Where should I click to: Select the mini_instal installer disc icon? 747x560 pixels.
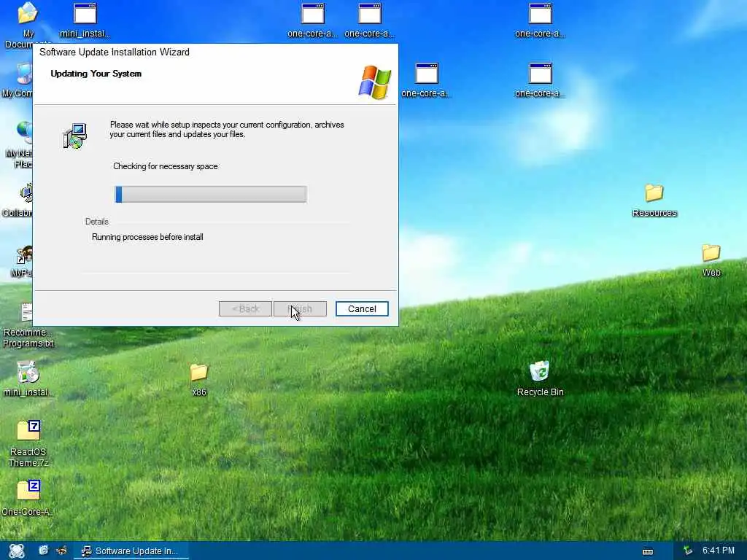pyautogui.click(x=28, y=378)
